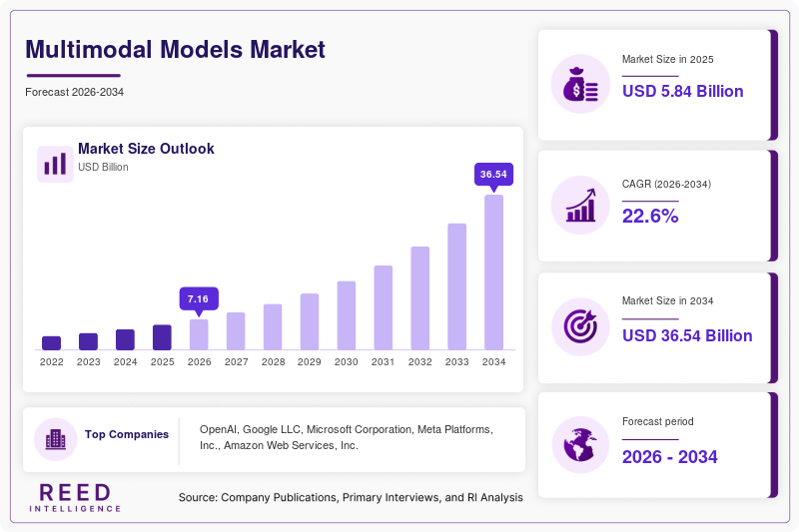This screenshot has height=532, width=799.
Task: Click the 2026 - 2034 period value
Action: tap(669, 457)
